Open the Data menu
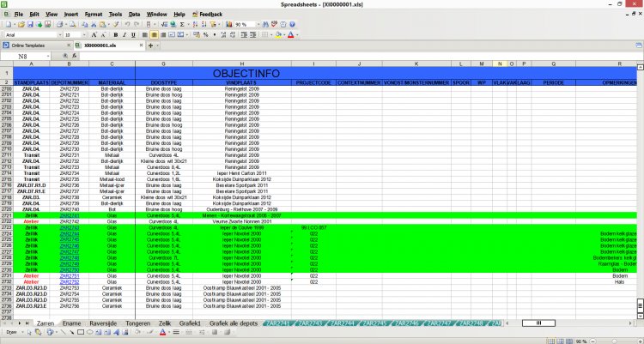This screenshot has width=644, height=344. click(x=134, y=14)
